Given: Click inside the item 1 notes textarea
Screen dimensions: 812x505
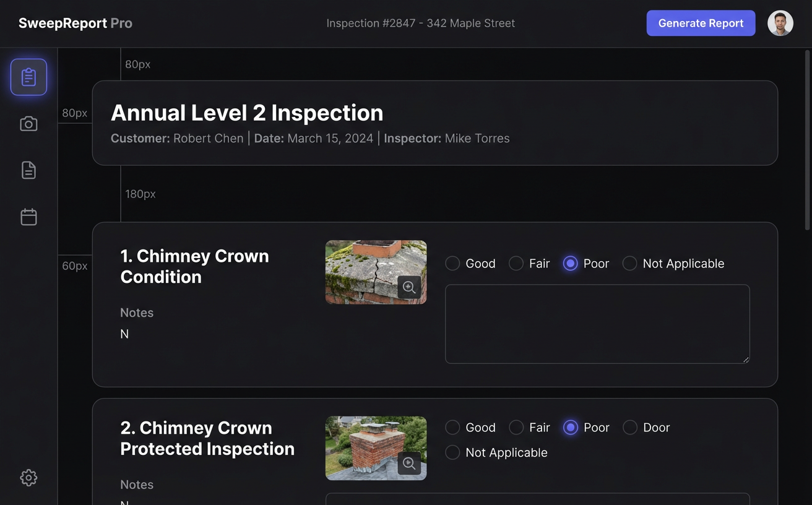Looking at the screenshot, I should point(597,324).
